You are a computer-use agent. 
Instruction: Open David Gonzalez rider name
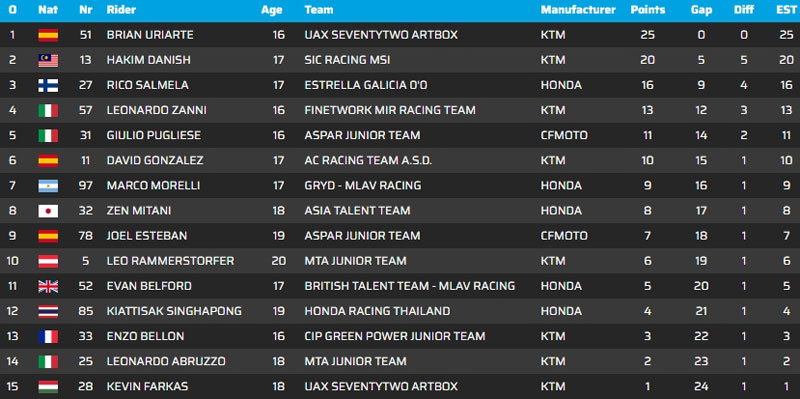155,161
